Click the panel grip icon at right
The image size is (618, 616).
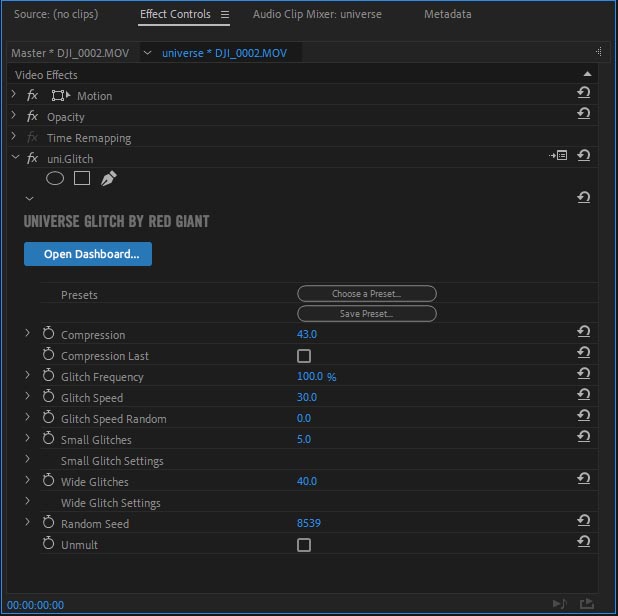599,52
